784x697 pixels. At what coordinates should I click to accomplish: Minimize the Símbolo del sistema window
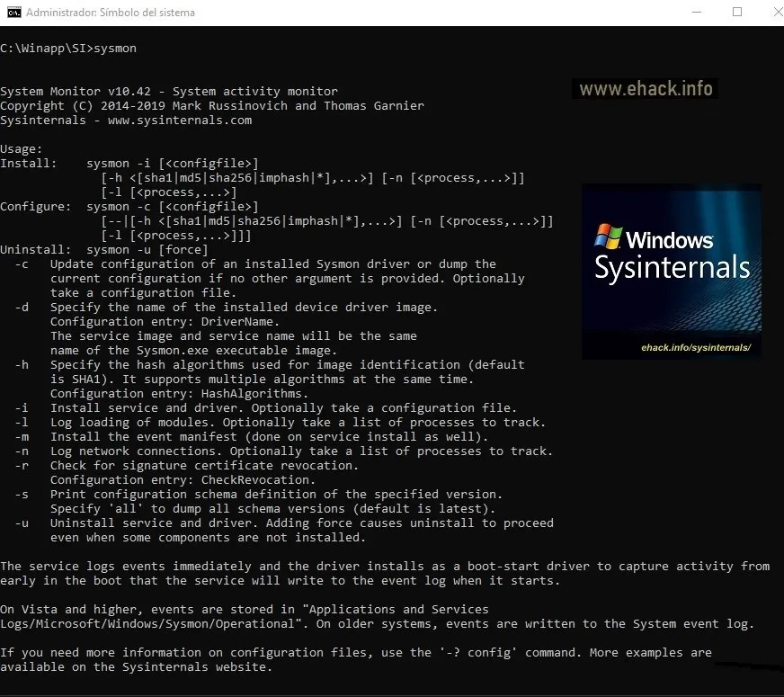click(697, 12)
